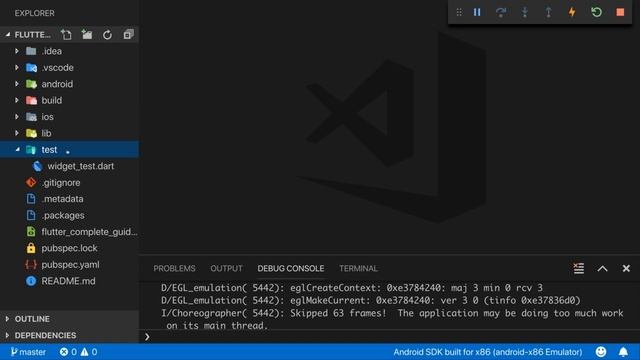Create a new file in explorer
This screenshot has height=360, width=640.
66,35
